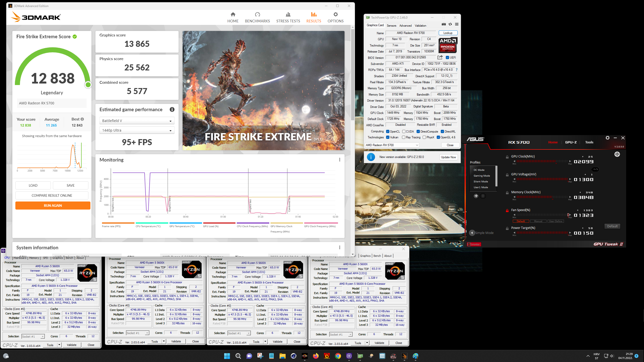Open the System information three-dot menu
Viewport: 644px width, 362px height.
click(340, 248)
